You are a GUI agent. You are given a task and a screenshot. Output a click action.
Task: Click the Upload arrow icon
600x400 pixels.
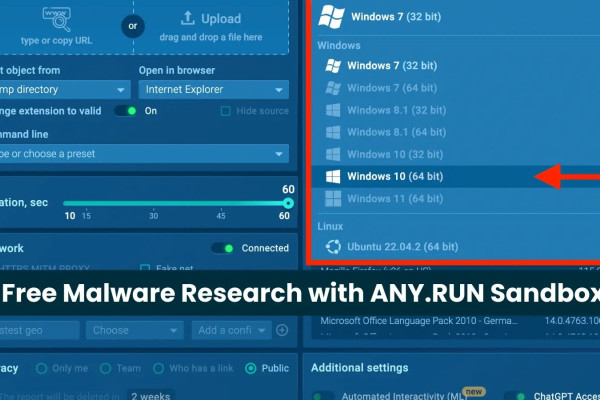[188, 18]
